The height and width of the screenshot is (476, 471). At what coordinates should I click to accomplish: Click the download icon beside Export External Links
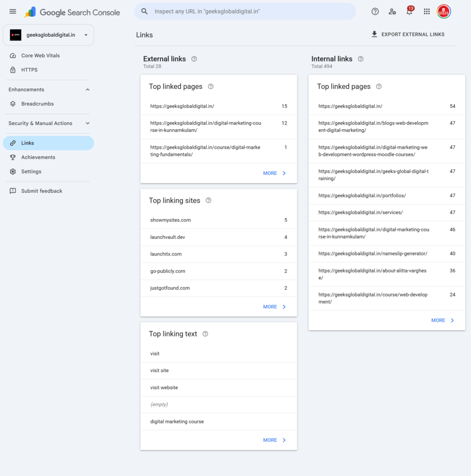point(374,34)
